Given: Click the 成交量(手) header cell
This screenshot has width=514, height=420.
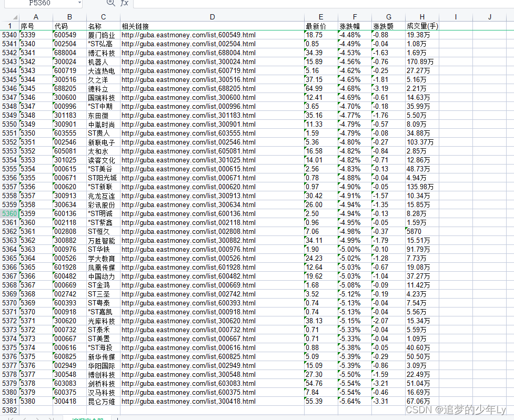Looking at the screenshot, I should [422, 26].
